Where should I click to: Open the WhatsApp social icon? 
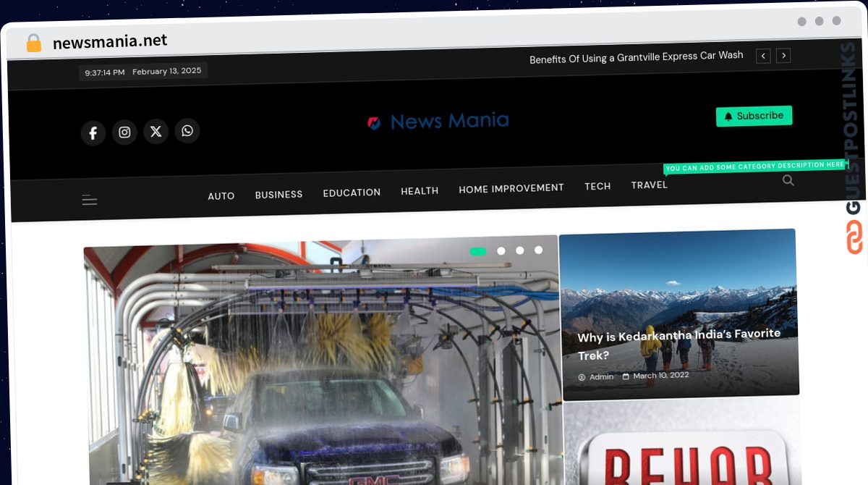pyautogui.click(x=187, y=130)
